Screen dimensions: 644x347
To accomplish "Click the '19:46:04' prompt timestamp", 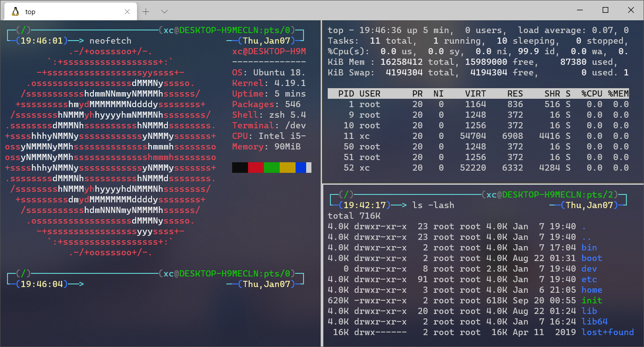I will tap(42, 284).
